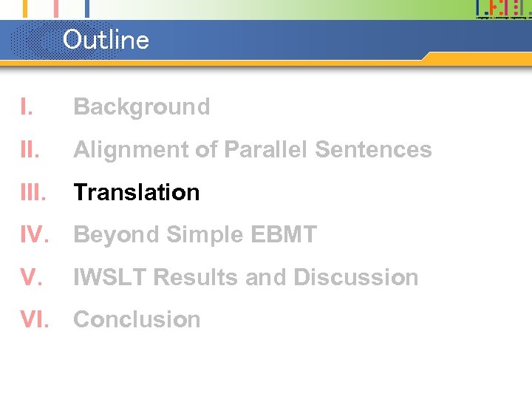Open IWSLT Results and Discussion item
Image resolution: width=532 pixels, height=399 pixels.
(245, 278)
